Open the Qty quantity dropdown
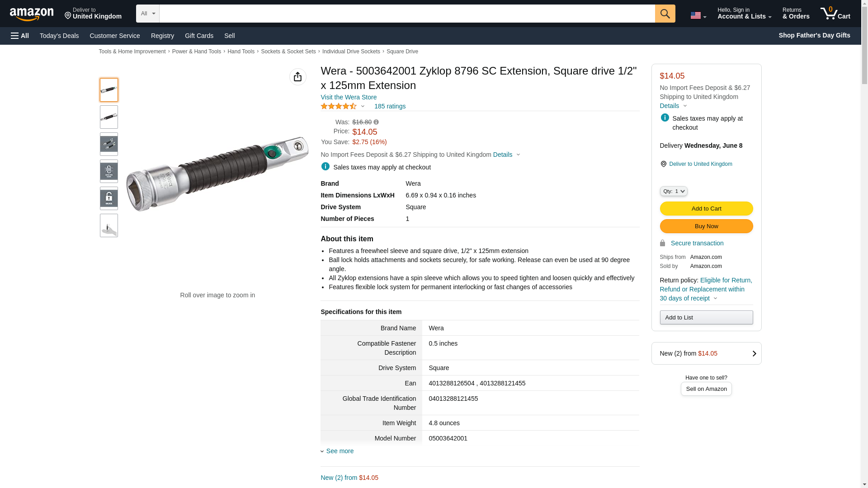868x488 pixels. (x=673, y=191)
